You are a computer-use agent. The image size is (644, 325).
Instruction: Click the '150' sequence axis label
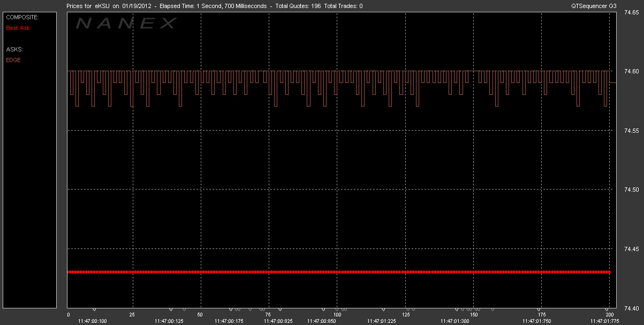(473, 315)
